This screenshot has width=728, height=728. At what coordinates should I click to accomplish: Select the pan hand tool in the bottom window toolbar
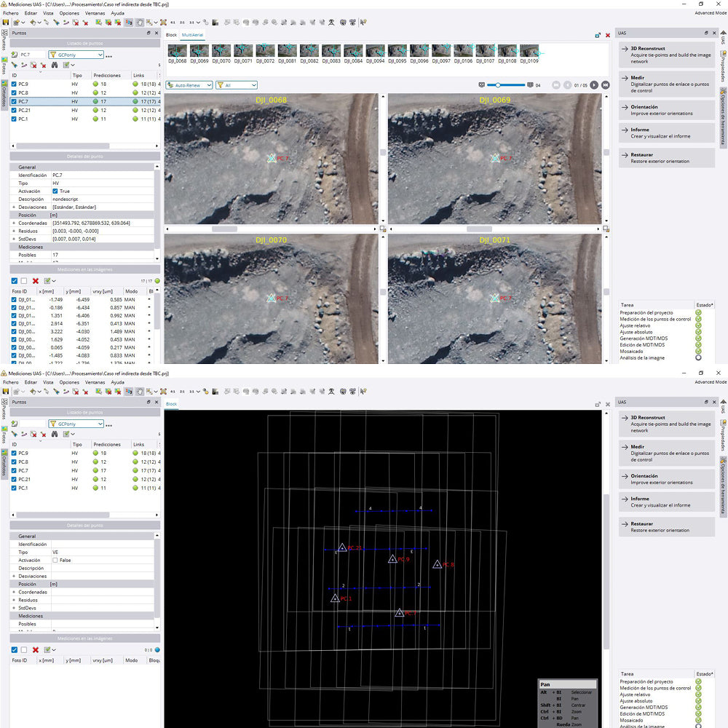coord(139,392)
